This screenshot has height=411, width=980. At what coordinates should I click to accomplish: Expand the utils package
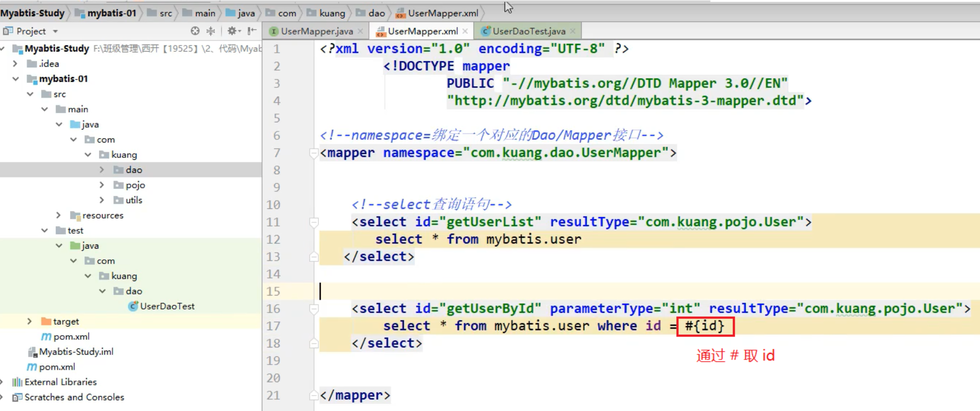[102, 200]
